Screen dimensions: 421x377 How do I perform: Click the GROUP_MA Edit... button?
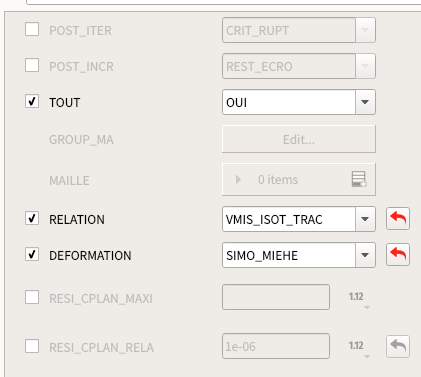coord(299,139)
